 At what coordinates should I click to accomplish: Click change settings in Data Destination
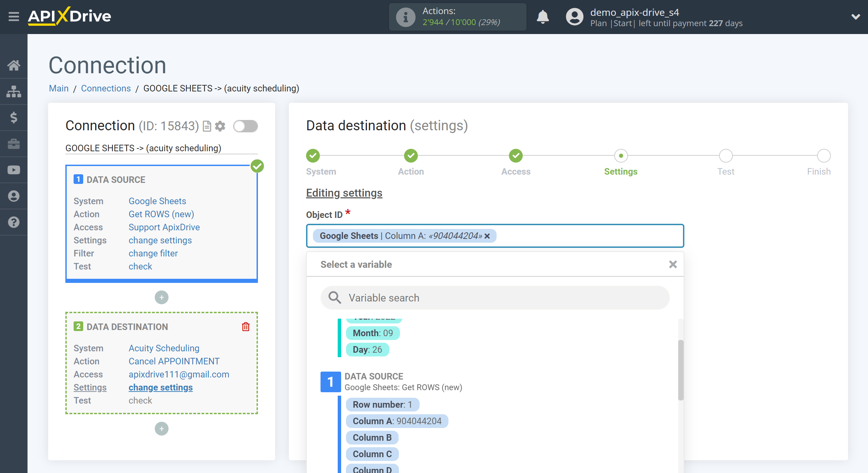click(161, 387)
